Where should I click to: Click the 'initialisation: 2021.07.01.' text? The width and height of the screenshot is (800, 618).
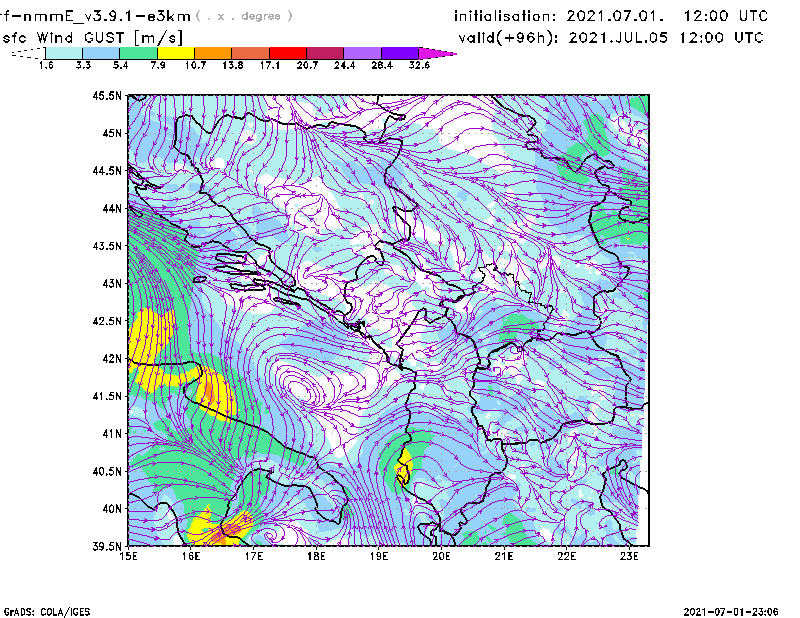click(559, 16)
